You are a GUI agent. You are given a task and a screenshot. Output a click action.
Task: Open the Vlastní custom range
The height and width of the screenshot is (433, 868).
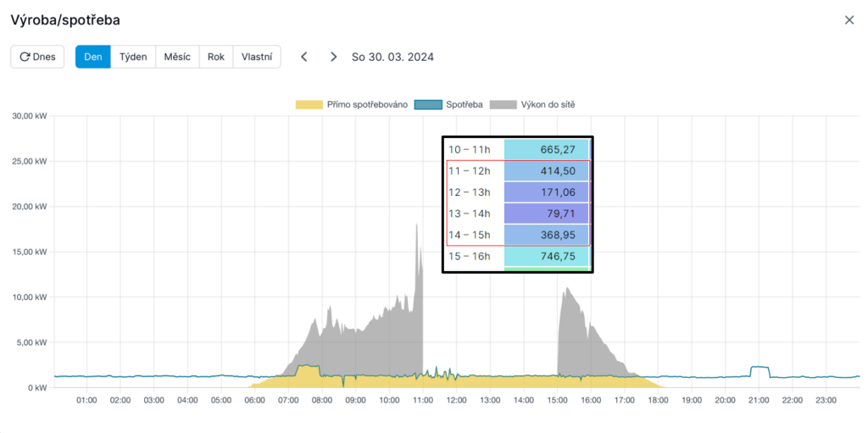256,57
